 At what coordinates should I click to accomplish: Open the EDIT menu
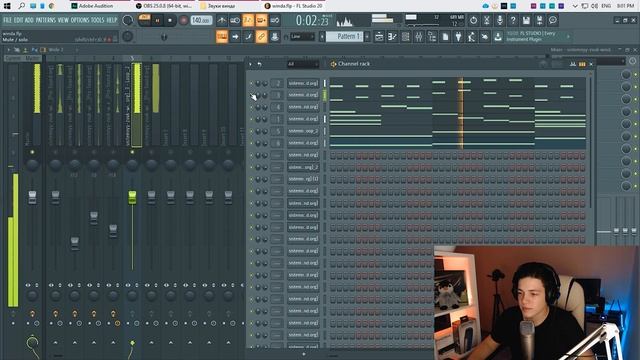point(18,20)
